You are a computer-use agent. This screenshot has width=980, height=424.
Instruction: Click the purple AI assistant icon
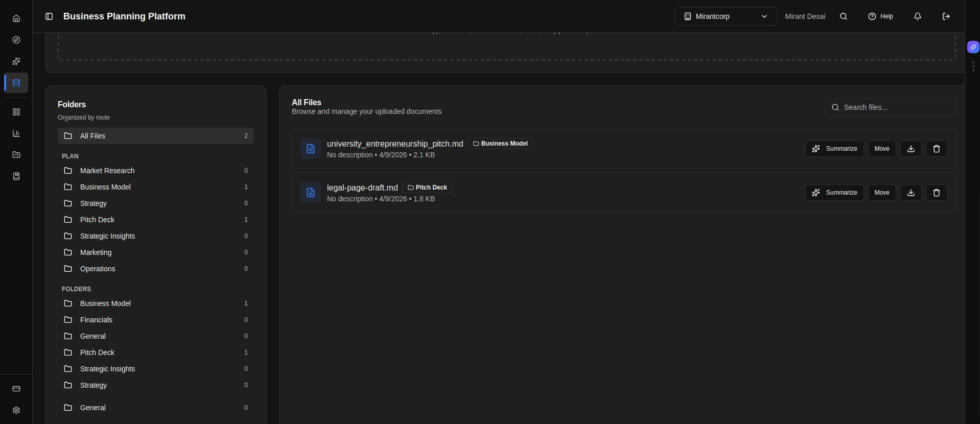click(x=973, y=47)
